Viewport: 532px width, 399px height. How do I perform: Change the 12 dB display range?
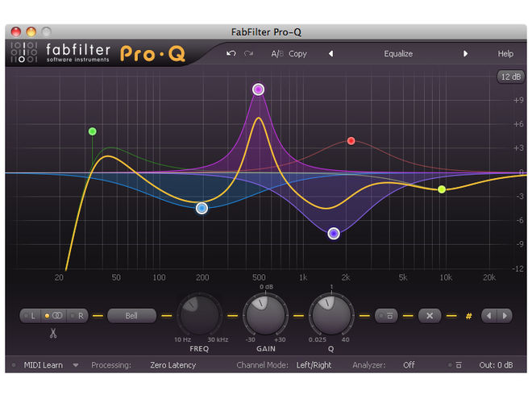click(510, 77)
